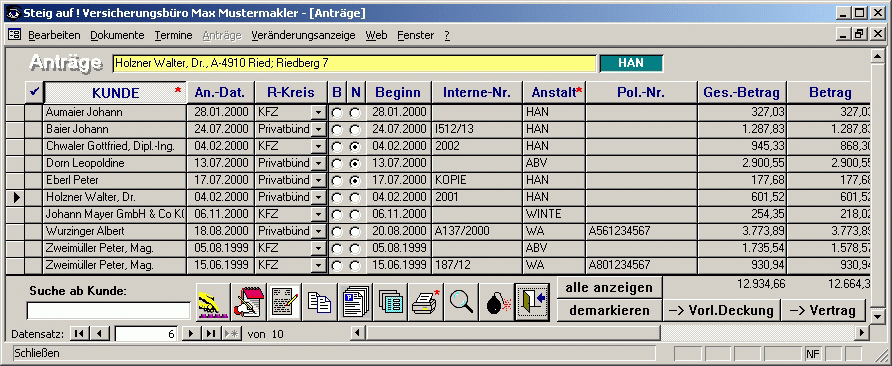
Task: Click the 'Suche ab Kunde' search field
Action: click(108, 311)
